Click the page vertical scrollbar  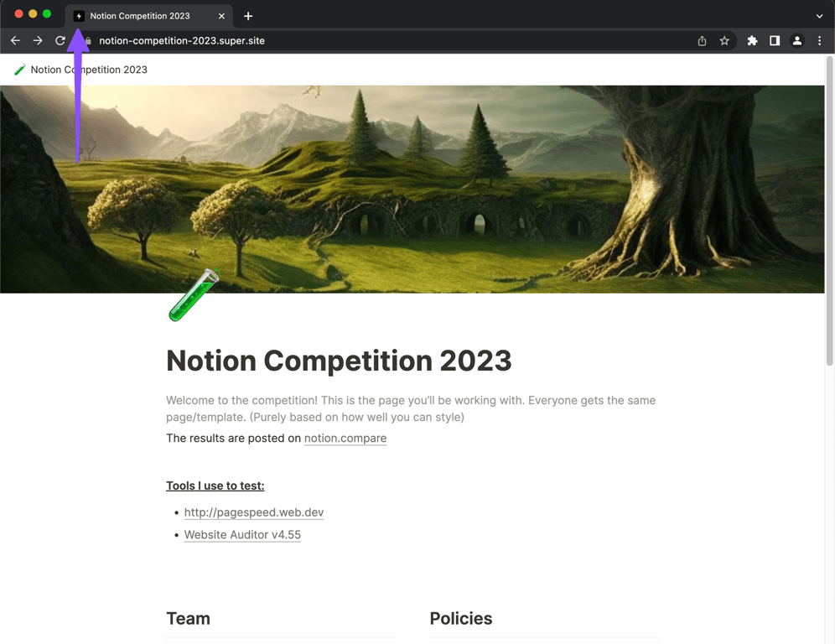point(829,210)
